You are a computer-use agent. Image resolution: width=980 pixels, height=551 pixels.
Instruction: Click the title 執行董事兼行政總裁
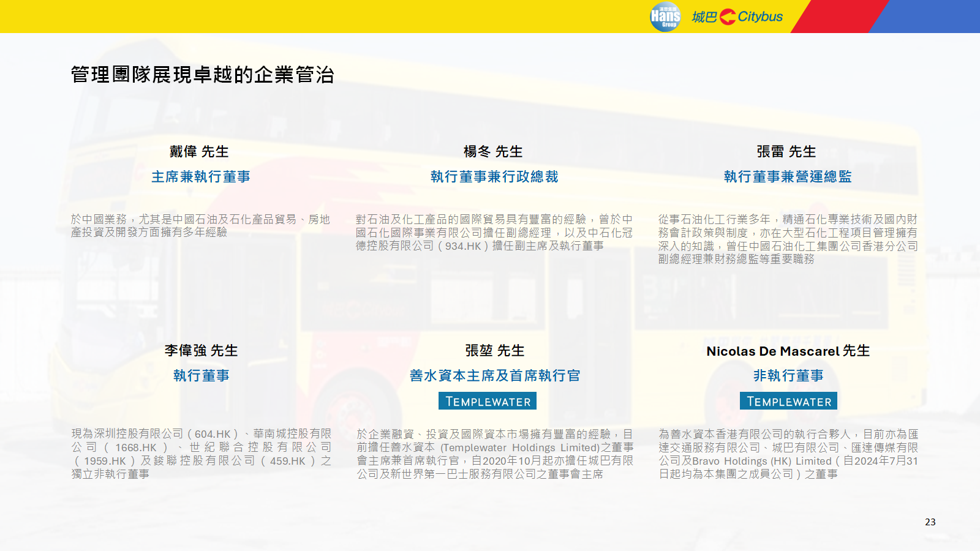pos(494,176)
